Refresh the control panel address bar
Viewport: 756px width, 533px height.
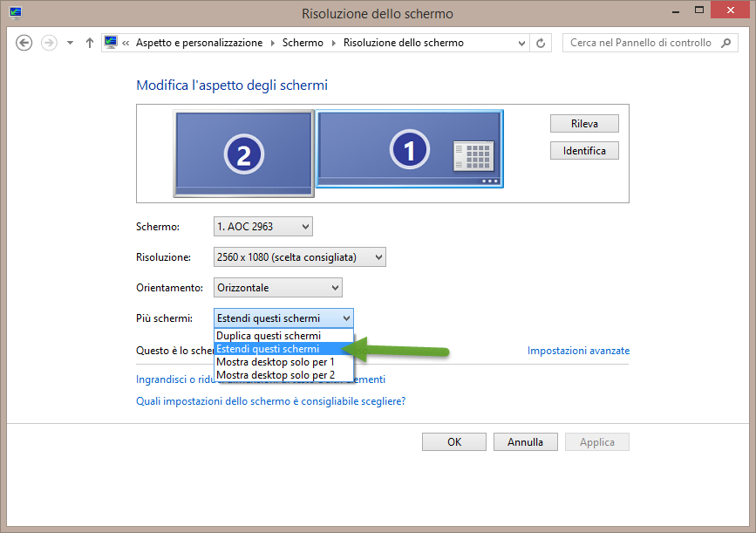(541, 43)
